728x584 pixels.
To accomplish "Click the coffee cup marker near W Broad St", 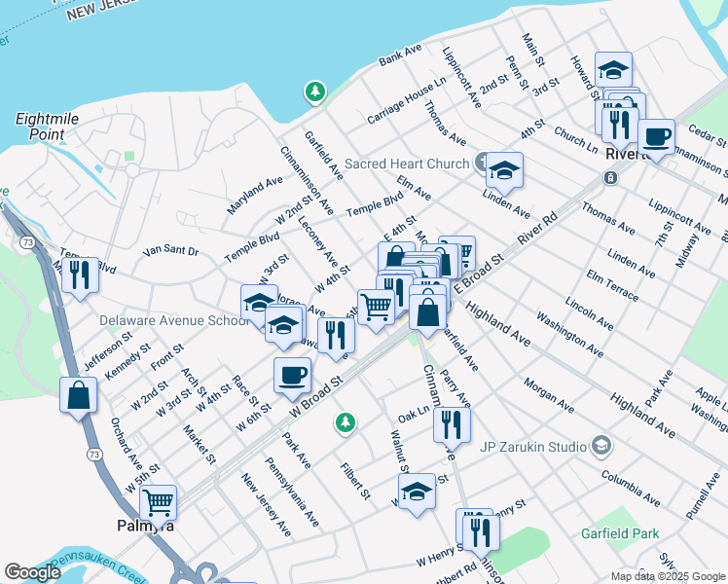I will (x=292, y=378).
